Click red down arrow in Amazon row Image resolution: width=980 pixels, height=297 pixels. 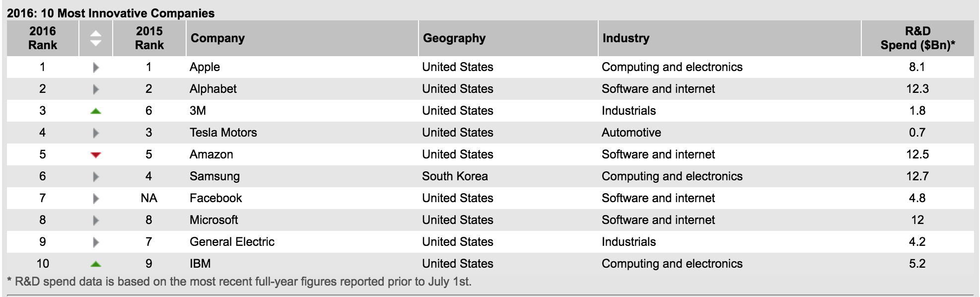[x=96, y=155]
